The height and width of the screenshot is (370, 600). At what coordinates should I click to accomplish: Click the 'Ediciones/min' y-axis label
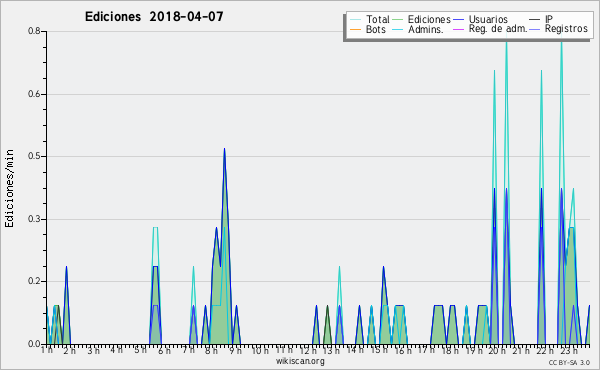click(9, 188)
